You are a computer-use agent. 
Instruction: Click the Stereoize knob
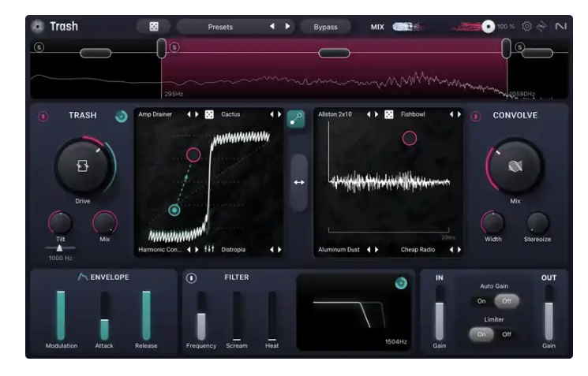[x=537, y=223]
